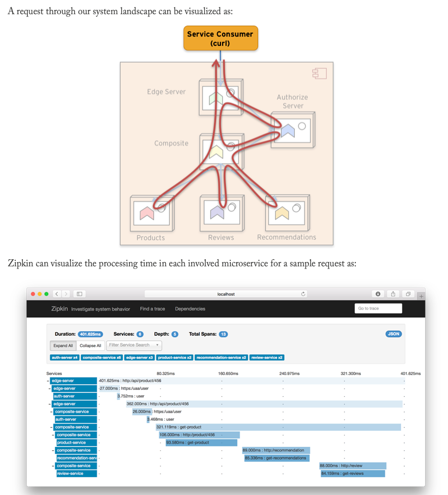Screen dimensions: 448x495
Task: Open the Find a trace page
Action: 152,309
